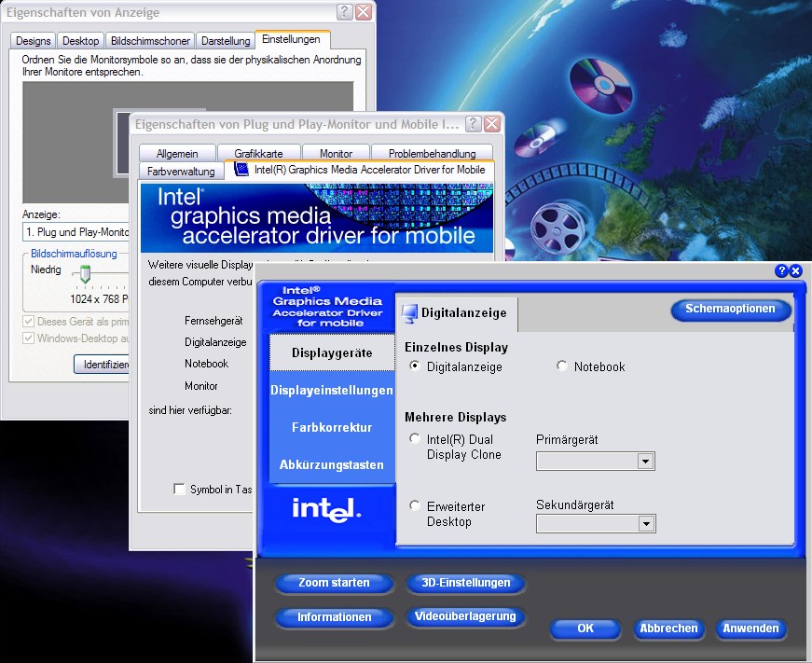Click the Schemaoptionen button
This screenshot has height=663, width=812.
coord(731,310)
